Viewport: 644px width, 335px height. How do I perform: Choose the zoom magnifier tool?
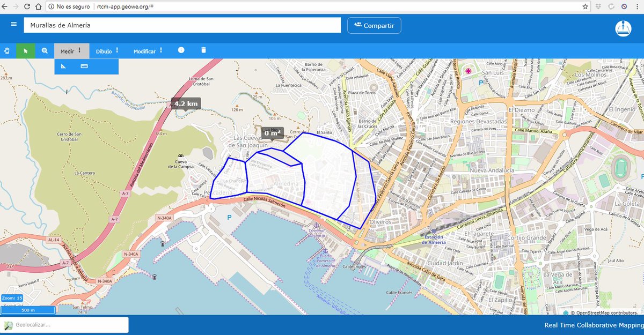coord(45,51)
